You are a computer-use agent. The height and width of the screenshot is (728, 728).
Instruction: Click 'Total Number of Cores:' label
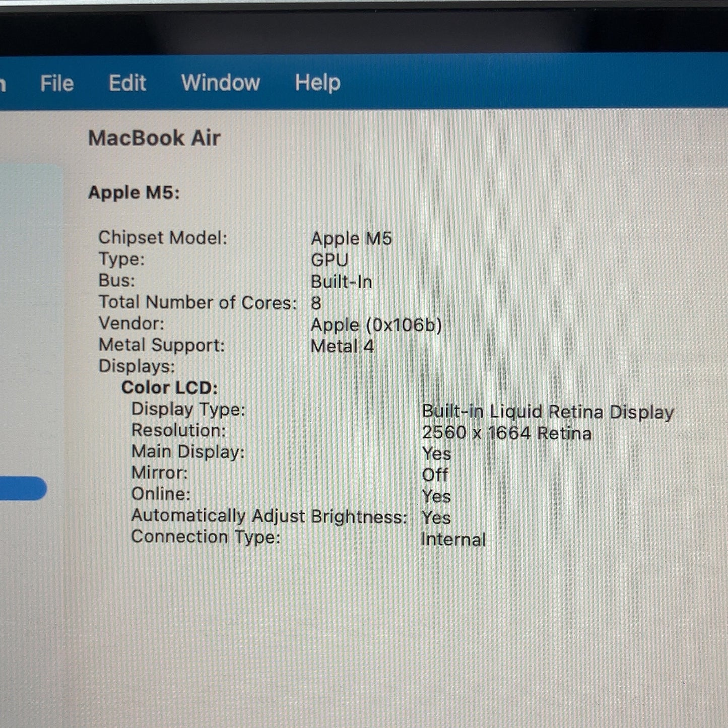[198, 302]
